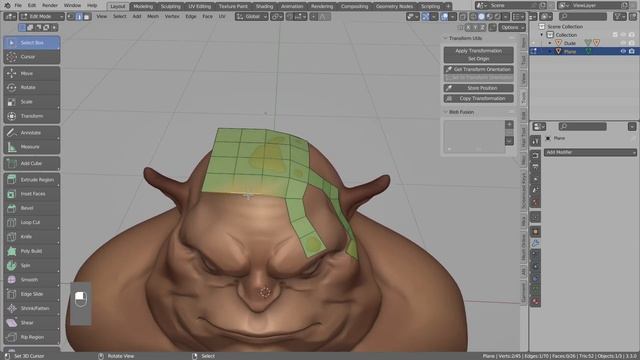This screenshot has width=640, height=360.
Task: Open the File menu
Action: point(18,6)
